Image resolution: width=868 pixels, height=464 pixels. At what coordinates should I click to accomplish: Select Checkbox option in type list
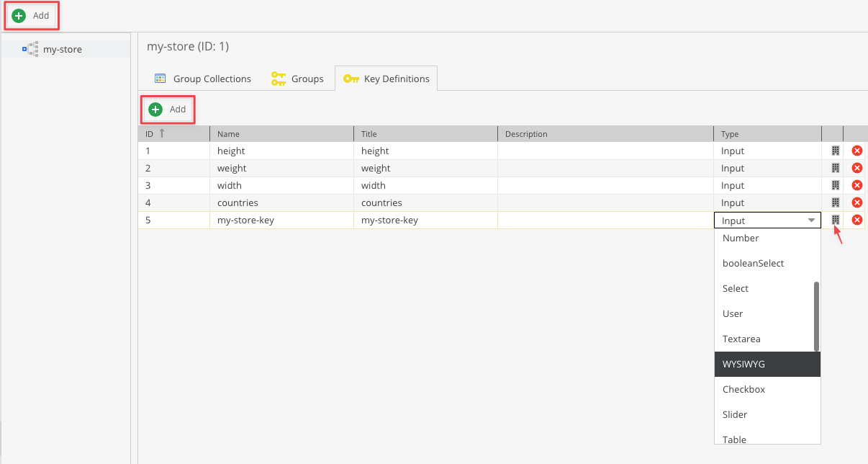click(x=767, y=389)
